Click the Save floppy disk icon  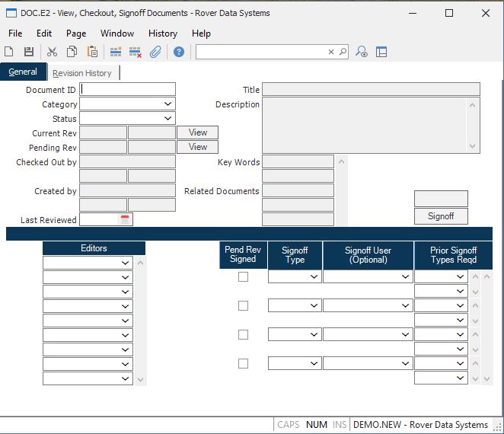pos(29,52)
